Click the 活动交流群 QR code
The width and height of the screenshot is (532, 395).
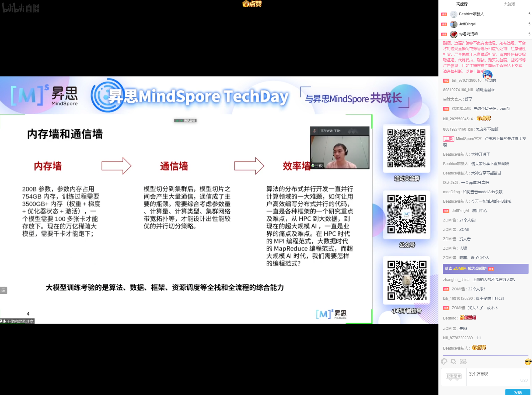[407, 148]
